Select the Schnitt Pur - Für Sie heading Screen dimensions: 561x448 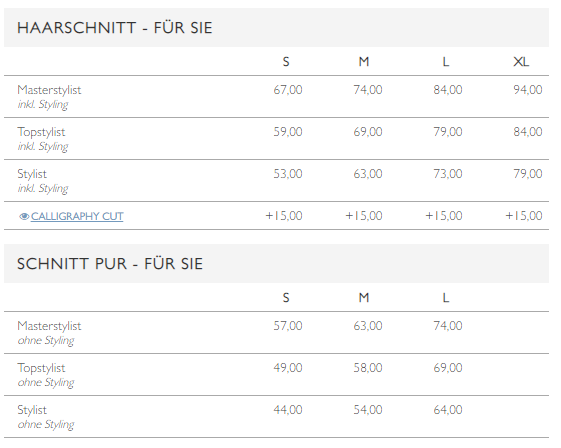coord(110,264)
